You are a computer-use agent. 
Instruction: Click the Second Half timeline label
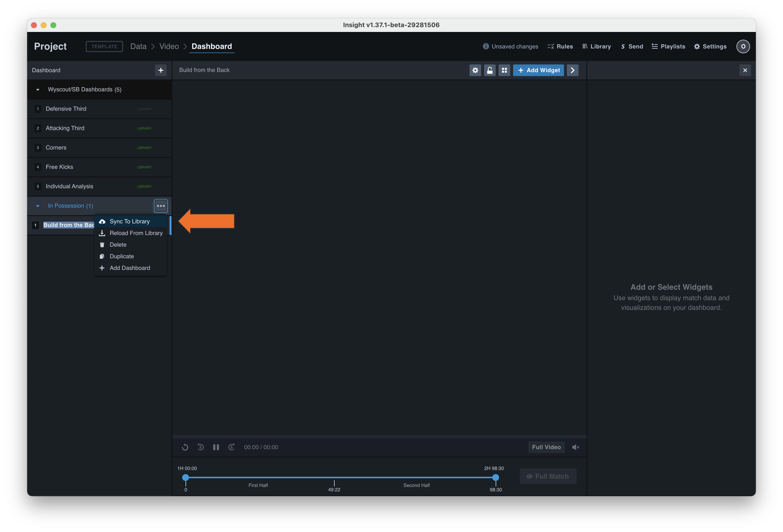click(416, 485)
